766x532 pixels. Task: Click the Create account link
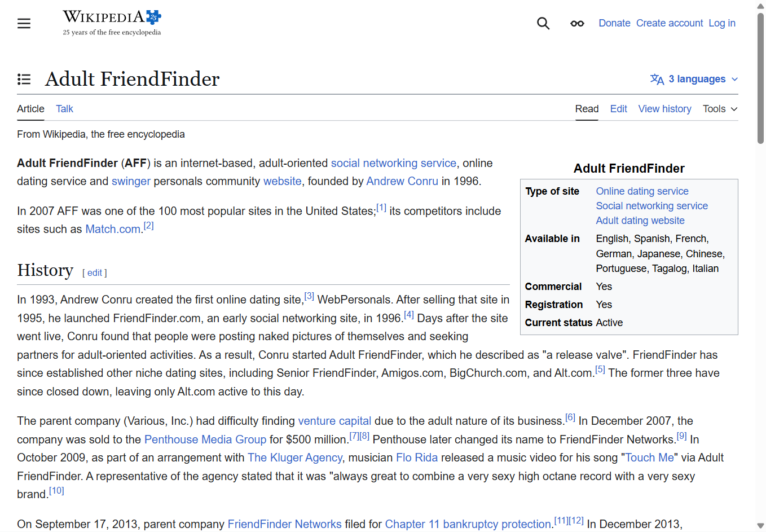click(670, 23)
